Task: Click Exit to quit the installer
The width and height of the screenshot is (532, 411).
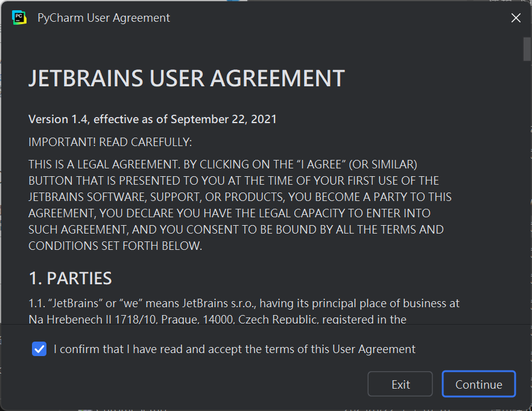Action: point(401,384)
